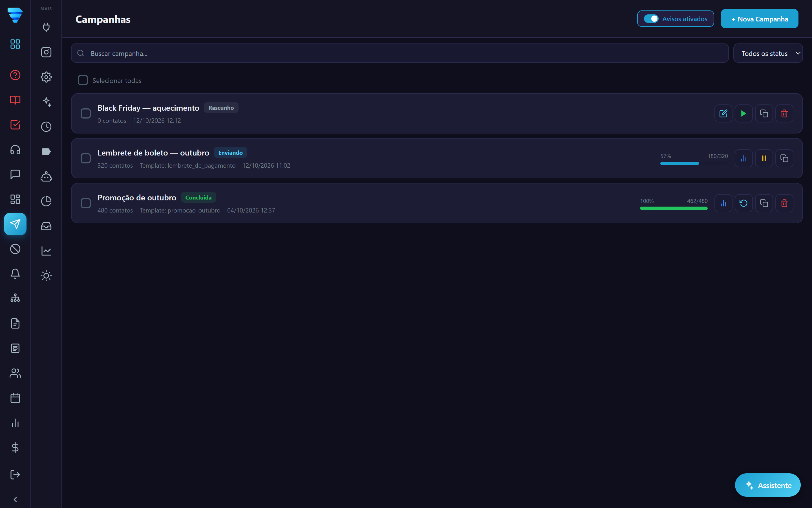This screenshot has height=508, width=812.
Task: View stats for Lembrete de boleto campaign
Action: (743, 158)
